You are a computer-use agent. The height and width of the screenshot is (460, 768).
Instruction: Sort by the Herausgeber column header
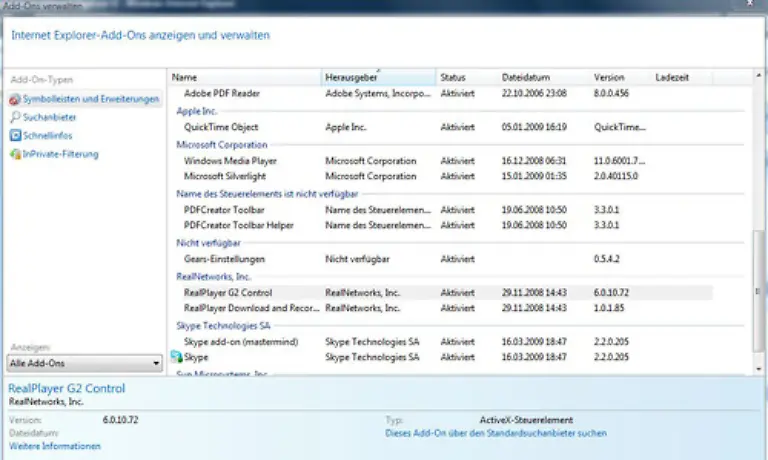coord(379,77)
